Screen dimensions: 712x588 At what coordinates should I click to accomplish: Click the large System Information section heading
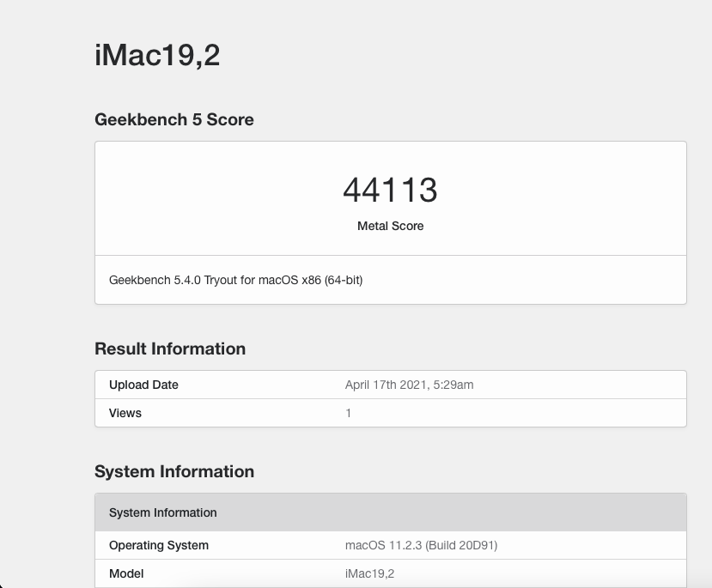173,471
